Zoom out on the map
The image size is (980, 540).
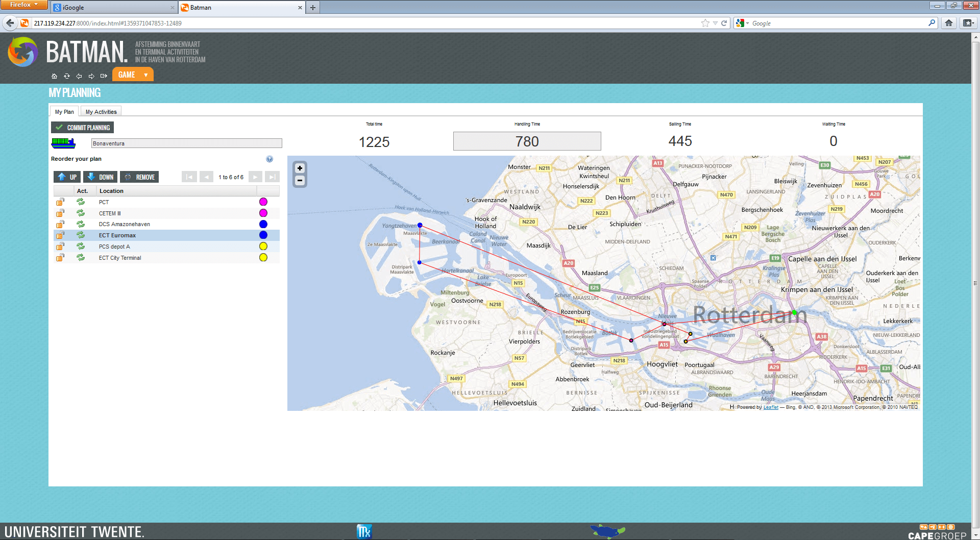pos(300,180)
